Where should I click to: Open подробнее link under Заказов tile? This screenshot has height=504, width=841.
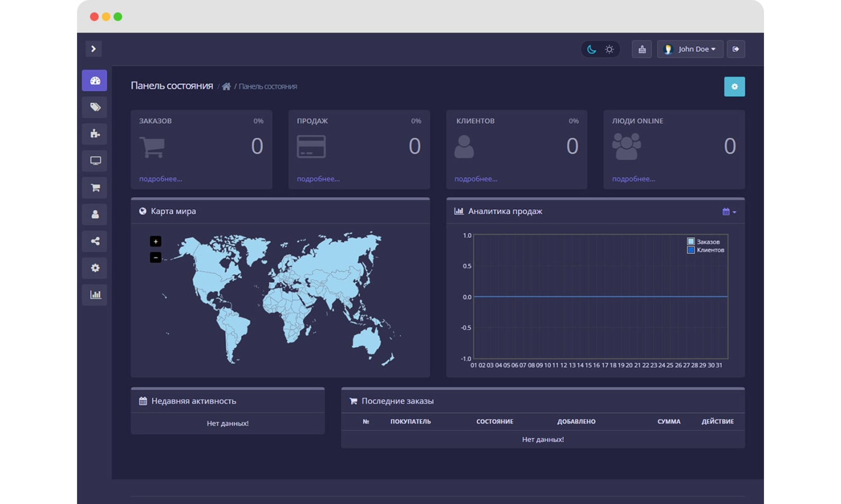pyautogui.click(x=160, y=179)
